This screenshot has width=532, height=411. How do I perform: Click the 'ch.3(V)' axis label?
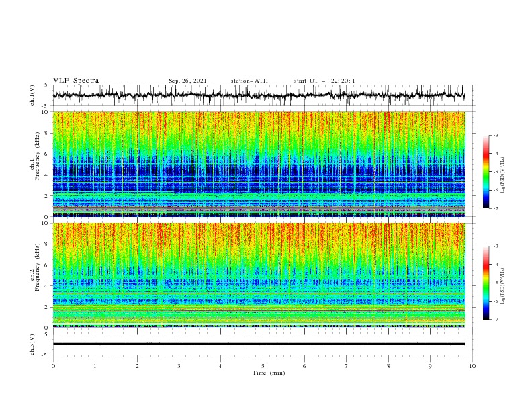click(32, 345)
